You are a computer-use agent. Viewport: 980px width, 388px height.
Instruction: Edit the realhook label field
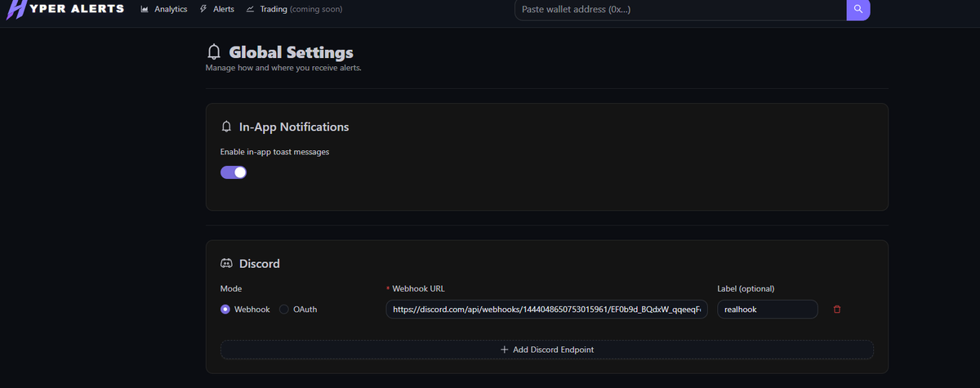(768, 310)
